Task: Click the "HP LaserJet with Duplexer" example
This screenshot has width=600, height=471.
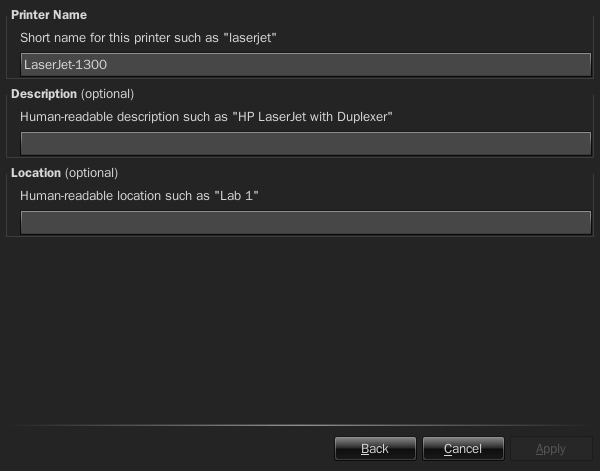Action: [313, 117]
